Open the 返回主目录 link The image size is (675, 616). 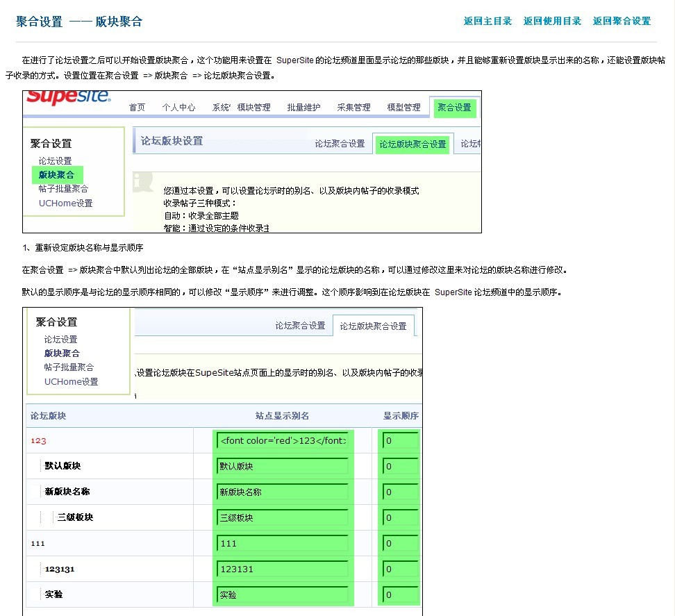pos(487,21)
